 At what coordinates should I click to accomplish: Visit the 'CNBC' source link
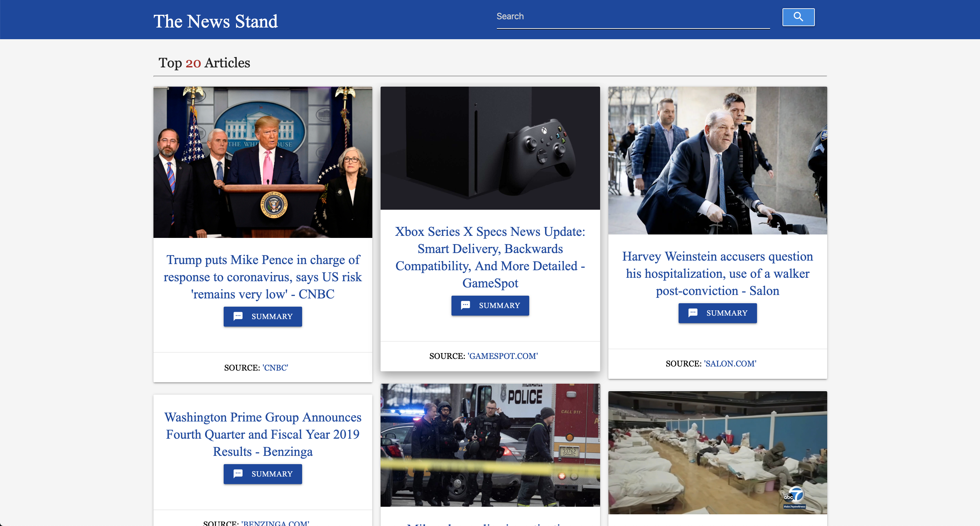click(275, 368)
